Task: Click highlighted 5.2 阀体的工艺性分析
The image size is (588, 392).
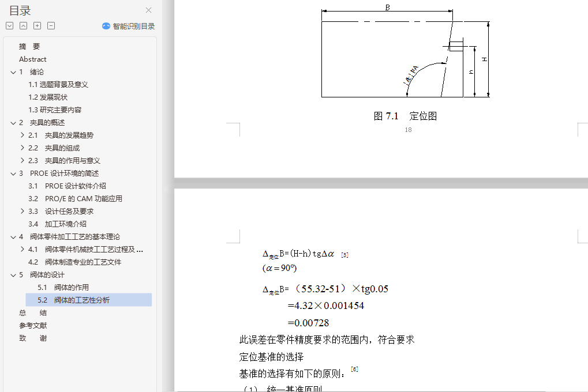Action: click(88, 300)
